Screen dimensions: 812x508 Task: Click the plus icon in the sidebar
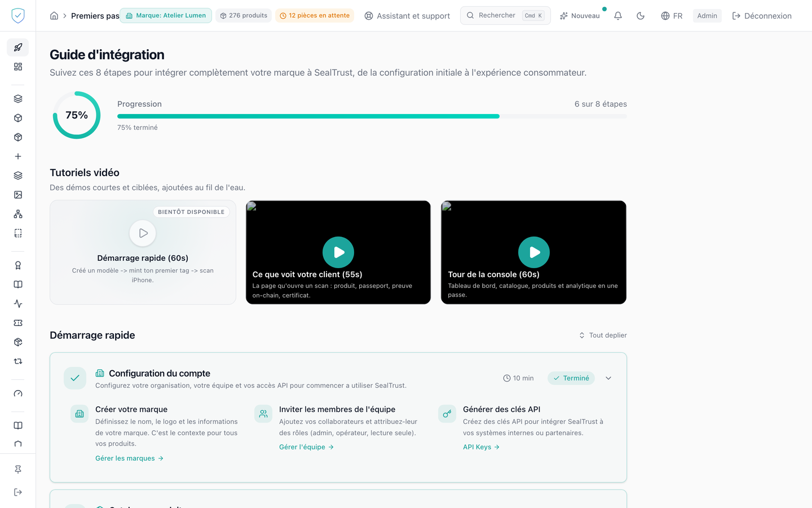[x=18, y=156]
